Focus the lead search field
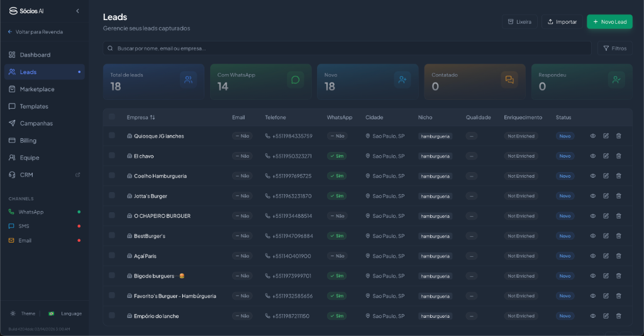This screenshot has width=644, height=336. 347,48
